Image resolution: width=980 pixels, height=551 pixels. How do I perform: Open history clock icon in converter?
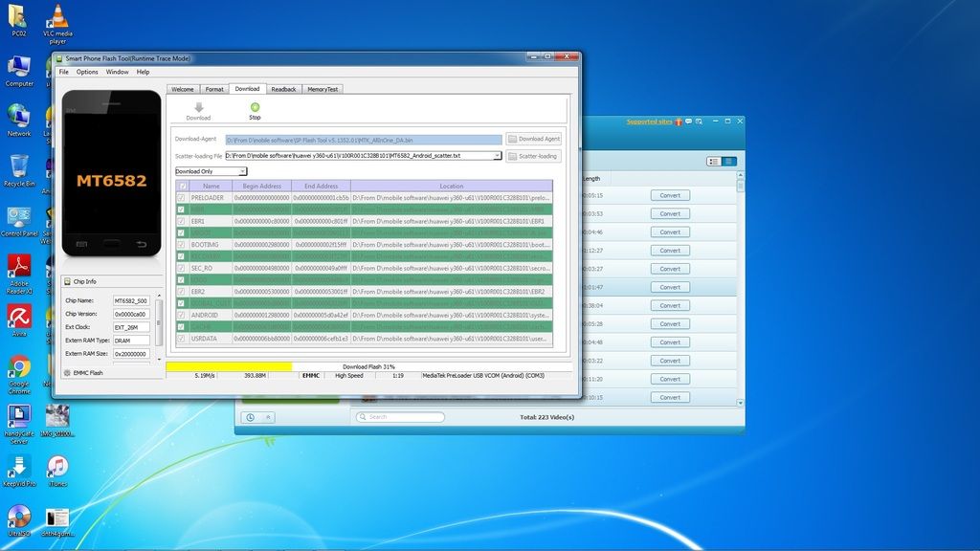(x=251, y=417)
